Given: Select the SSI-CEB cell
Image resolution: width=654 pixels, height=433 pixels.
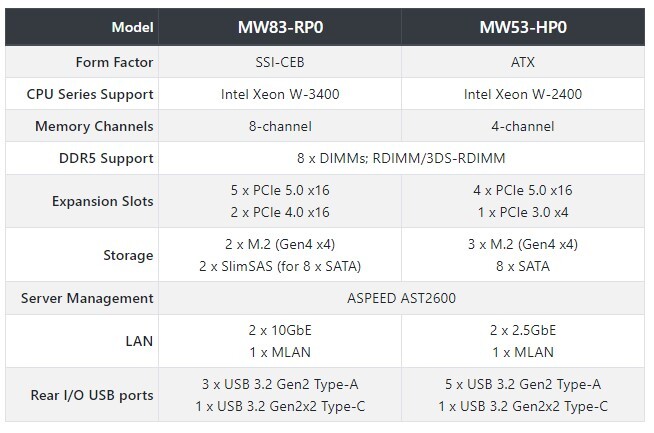Looking at the screenshot, I should coord(280,62).
